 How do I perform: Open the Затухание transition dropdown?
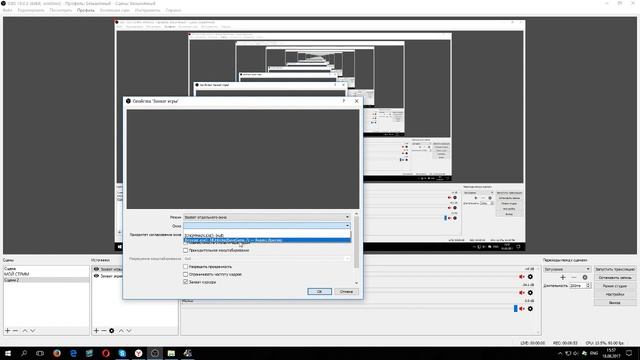pyautogui.click(x=567, y=269)
